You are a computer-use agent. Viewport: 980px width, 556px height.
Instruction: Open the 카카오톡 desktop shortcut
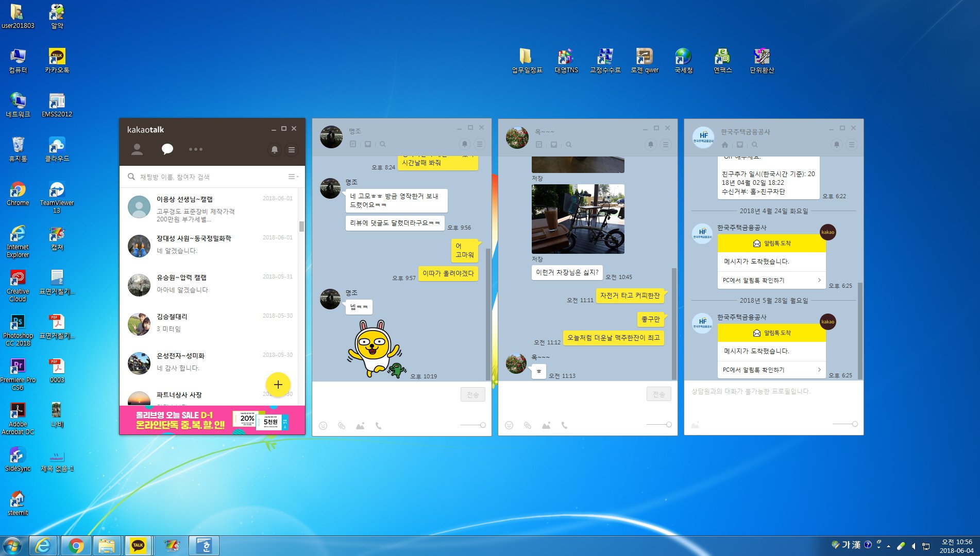[x=57, y=60]
